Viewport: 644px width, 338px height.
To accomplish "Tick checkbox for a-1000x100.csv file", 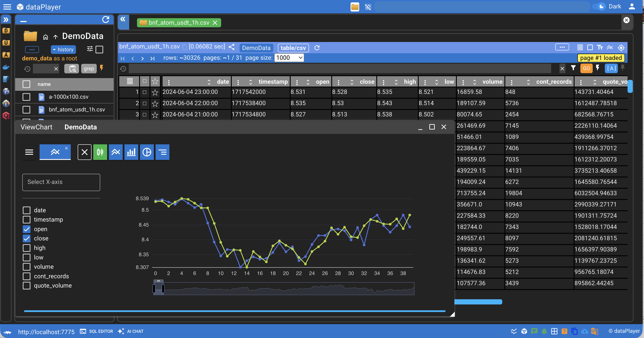I will [x=26, y=97].
